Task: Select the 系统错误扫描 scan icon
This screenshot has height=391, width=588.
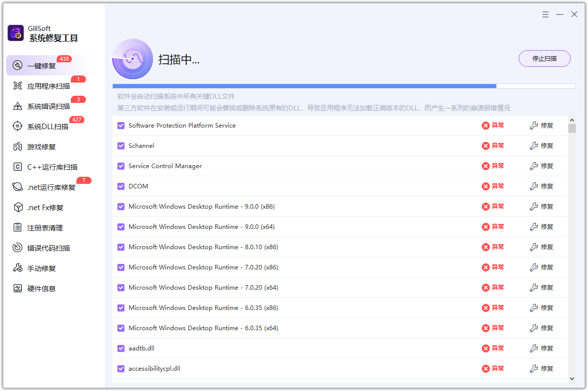Action: click(x=18, y=105)
